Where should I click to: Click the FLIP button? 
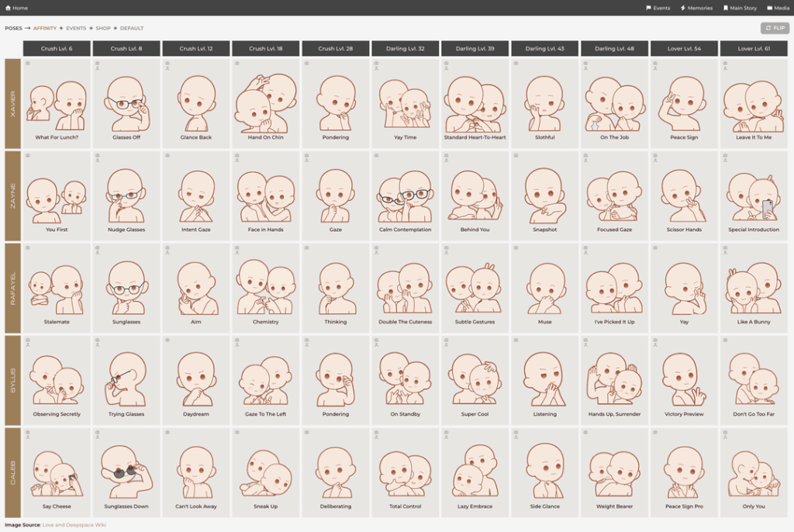775,28
